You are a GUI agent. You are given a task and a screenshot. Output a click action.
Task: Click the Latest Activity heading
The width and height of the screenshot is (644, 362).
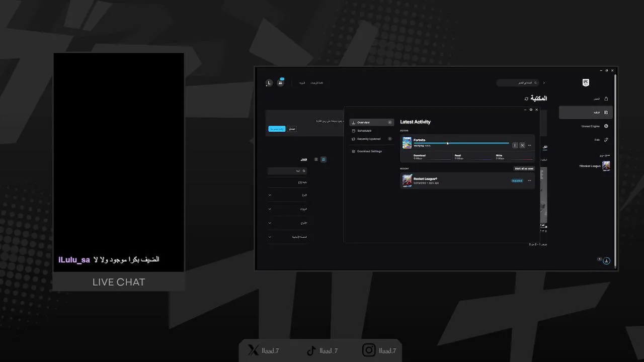coord(415,122)
